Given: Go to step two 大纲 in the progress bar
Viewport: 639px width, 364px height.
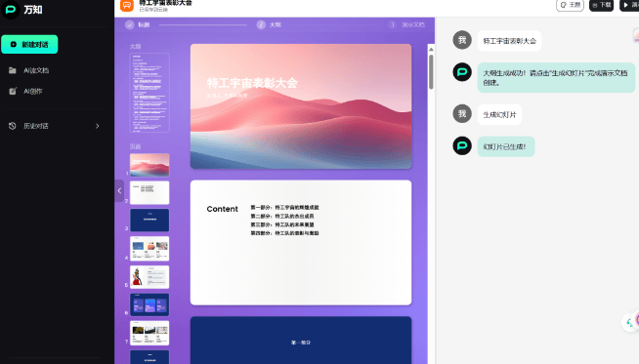Looking at the screenshot, I should (269, 24).
